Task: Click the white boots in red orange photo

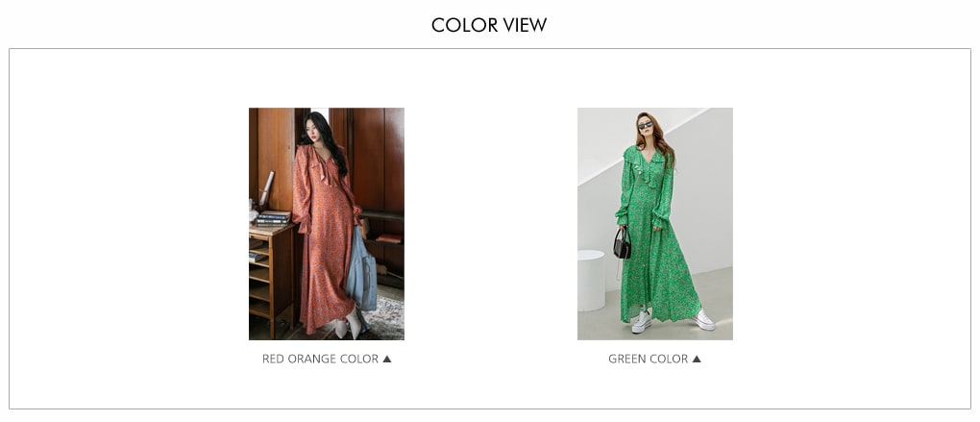Action: point(348,324)
